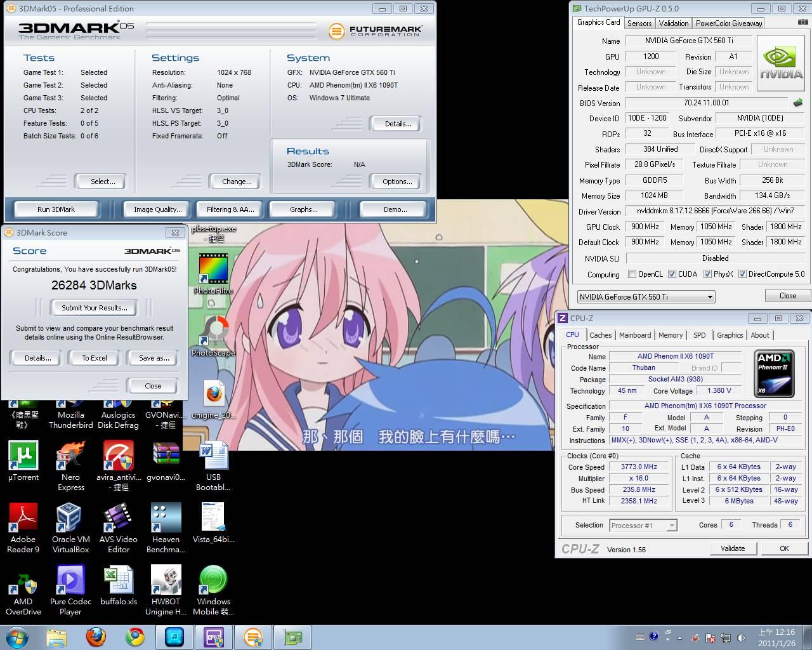812x650 pixels.
Task: Click Validate button in CPU-Z
Action: click(733, 548)
